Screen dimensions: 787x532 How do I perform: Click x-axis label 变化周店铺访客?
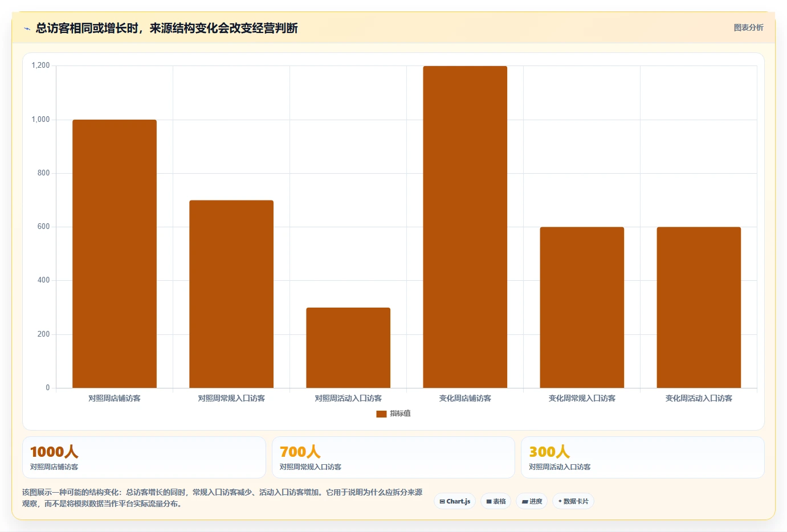tap(465, 398)
